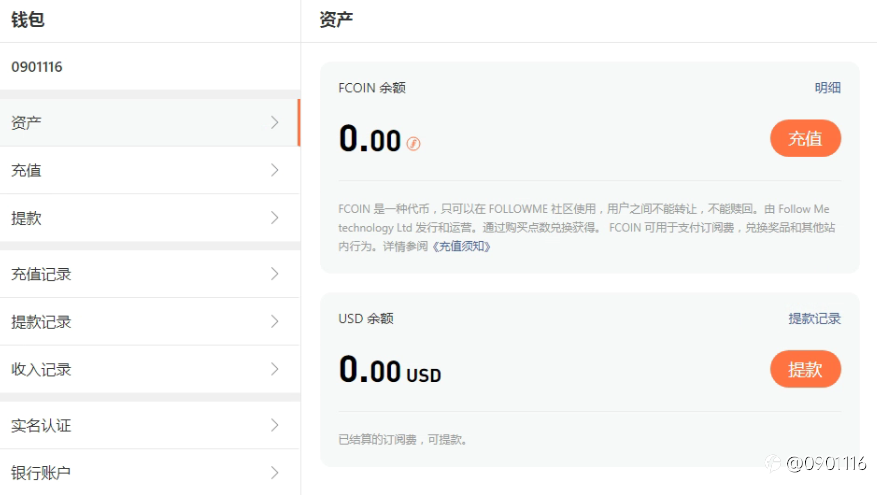Click the chevron on the 充值 row
The width and height of the screenshot is (877, 495).
(275, 170)
